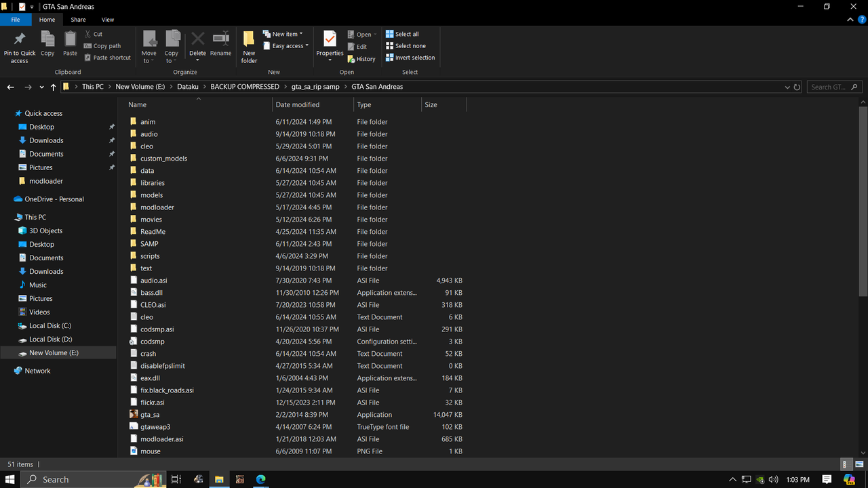Switch to the Share ribbon tab
Image resolution: width=868 pixels, height=488 pixels.
coord(78,20)
